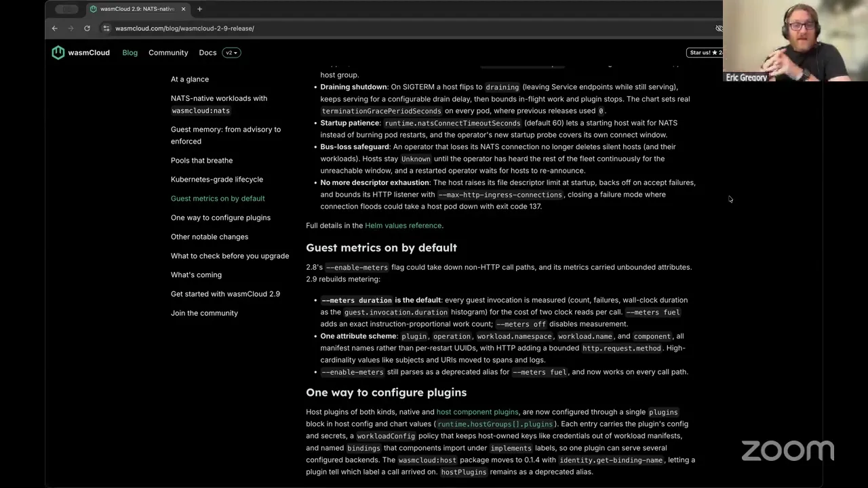
Task: Jump to What's coming section
Action: 196,275
